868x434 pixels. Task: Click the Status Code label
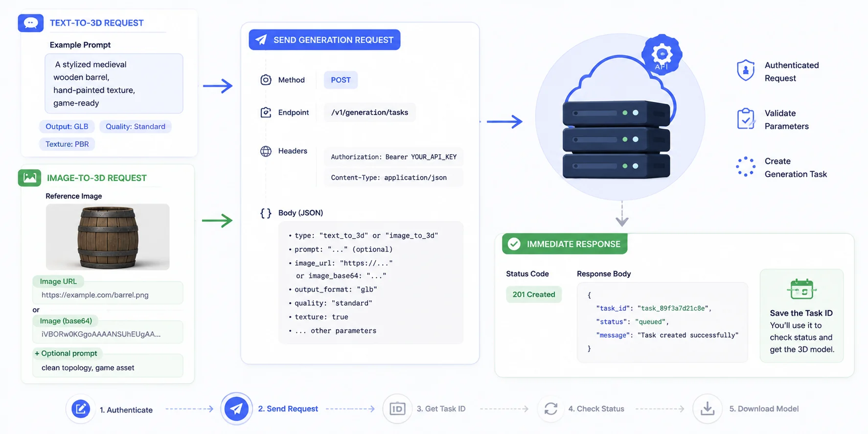point(527,274)
